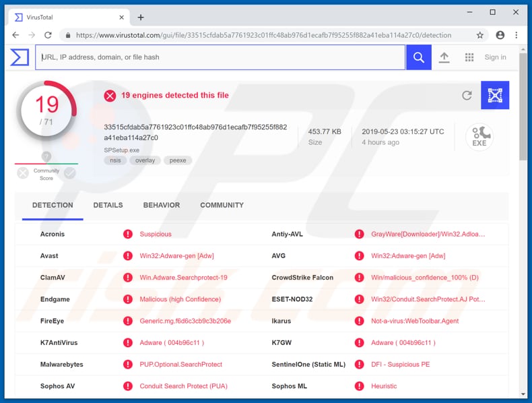532x403 pixels.
Task: Click the SPSetup.exe file name
Action: click(x=121, y=150)
